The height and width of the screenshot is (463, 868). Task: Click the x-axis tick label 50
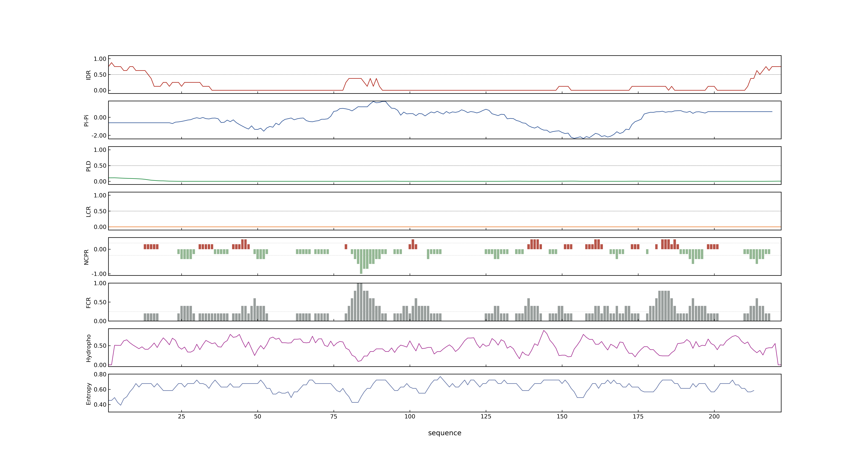pyautogui.click(x=257, y=416)
